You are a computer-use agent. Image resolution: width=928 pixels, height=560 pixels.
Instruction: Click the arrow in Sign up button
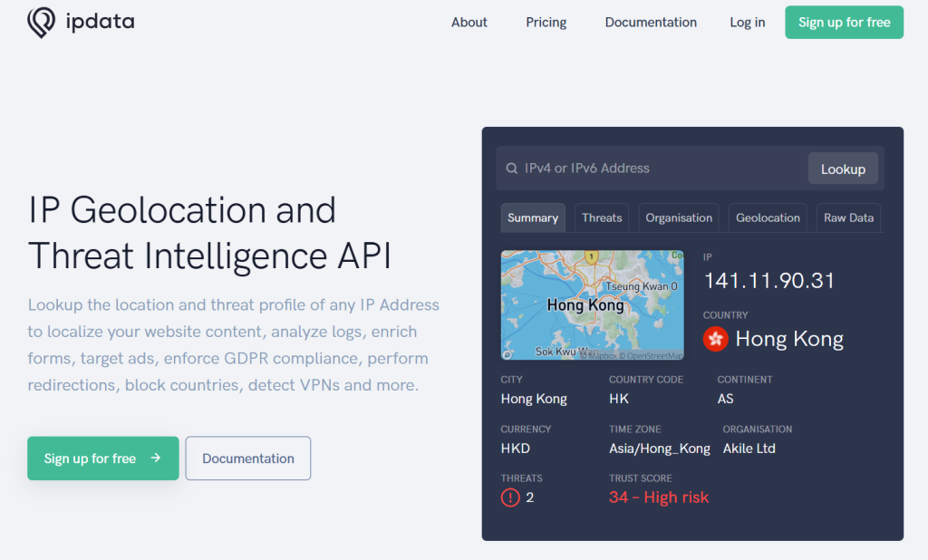click(x=156, y=459)
